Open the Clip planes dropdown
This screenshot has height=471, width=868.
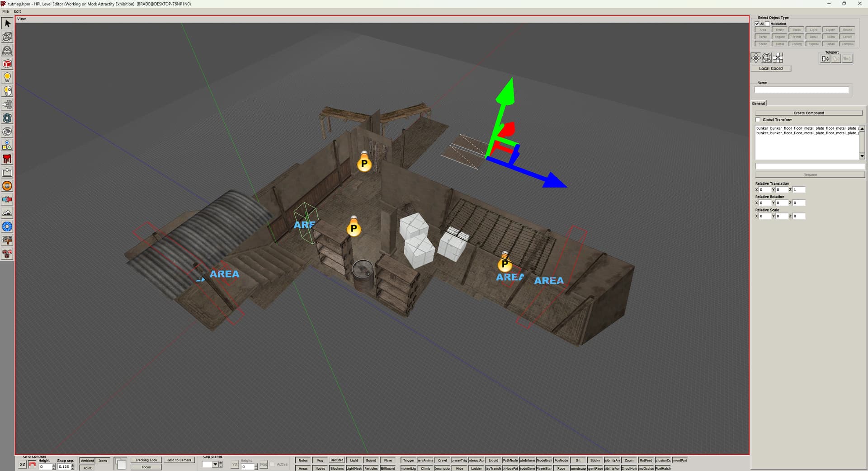click(x=215, y=464)
